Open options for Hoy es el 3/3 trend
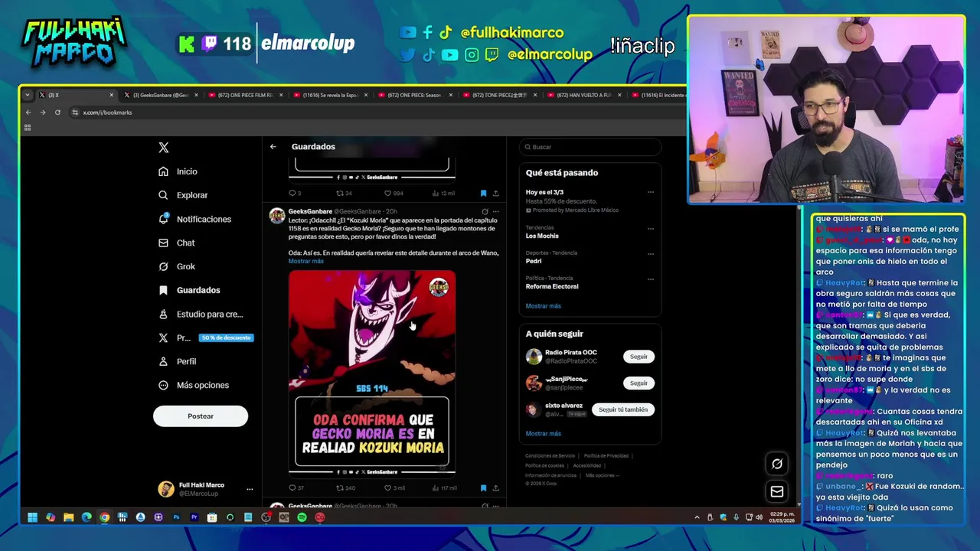The height and width of the screenshot is (551, 980). 651,192
